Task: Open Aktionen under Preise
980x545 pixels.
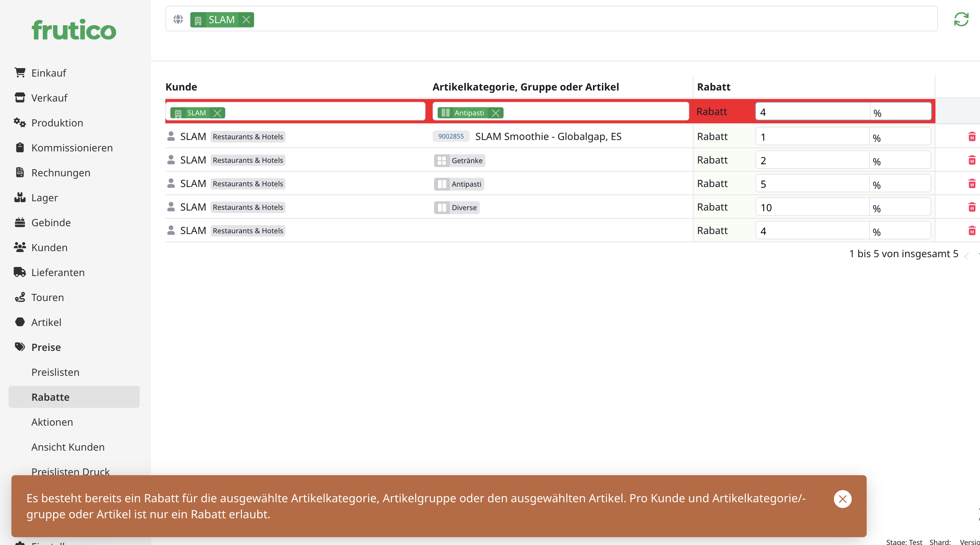Action: [x=52, y=422]
